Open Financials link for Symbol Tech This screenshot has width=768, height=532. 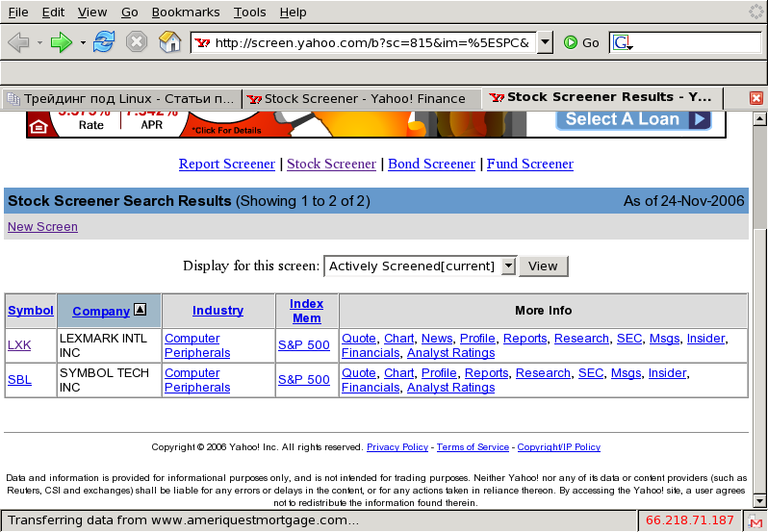371,388
